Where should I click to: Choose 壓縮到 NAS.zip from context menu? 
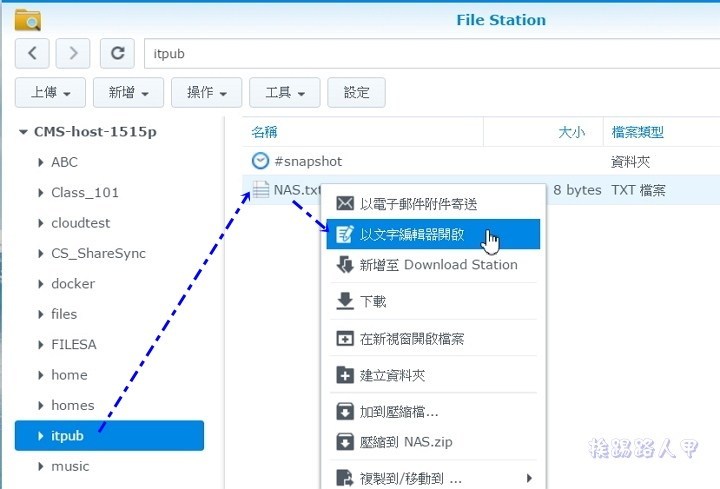pyautogui.click(x=433, y=442)
